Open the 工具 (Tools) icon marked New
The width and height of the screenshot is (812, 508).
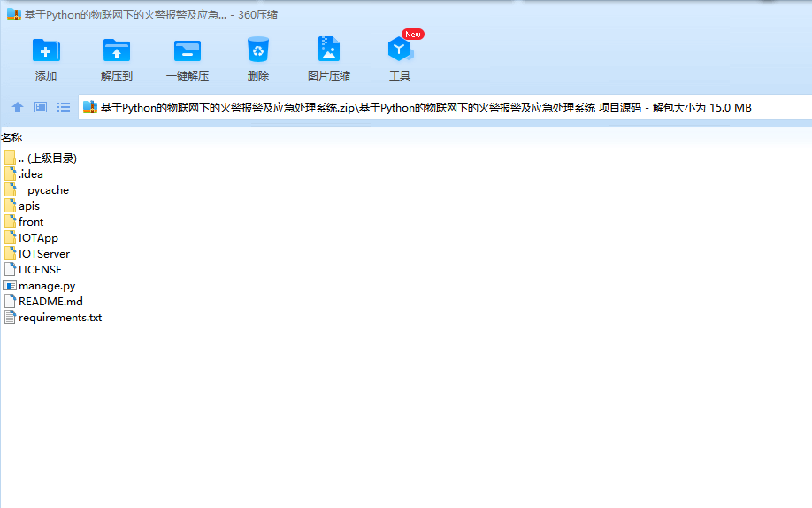401,50
